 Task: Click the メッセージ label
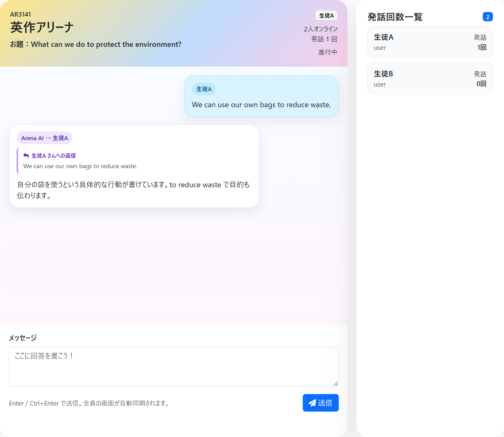point(23,338)
